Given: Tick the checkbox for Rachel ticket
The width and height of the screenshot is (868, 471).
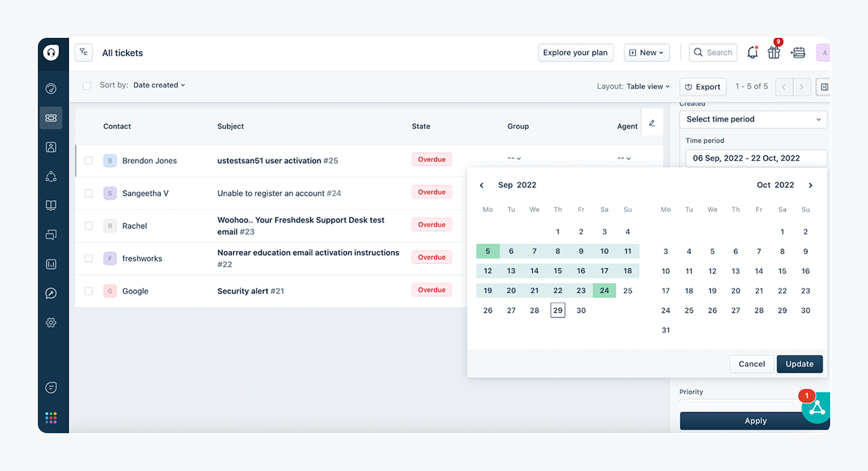Looking at the screenshot, I should point(89,226).
